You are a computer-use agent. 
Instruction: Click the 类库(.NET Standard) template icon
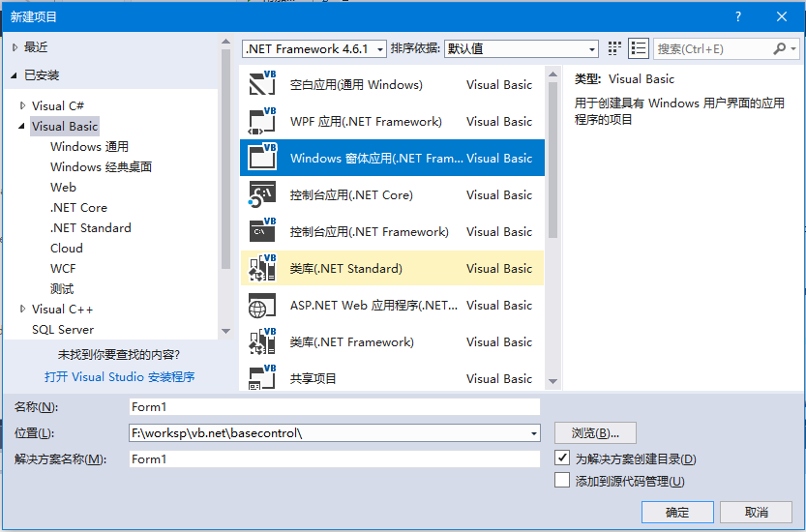pos(262,268)
